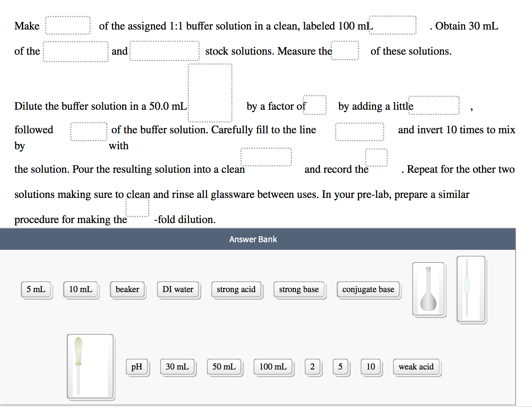This screenshot has height=407, width=532.
Task: Select the number 2 answer tile
Action: point(313,366)
